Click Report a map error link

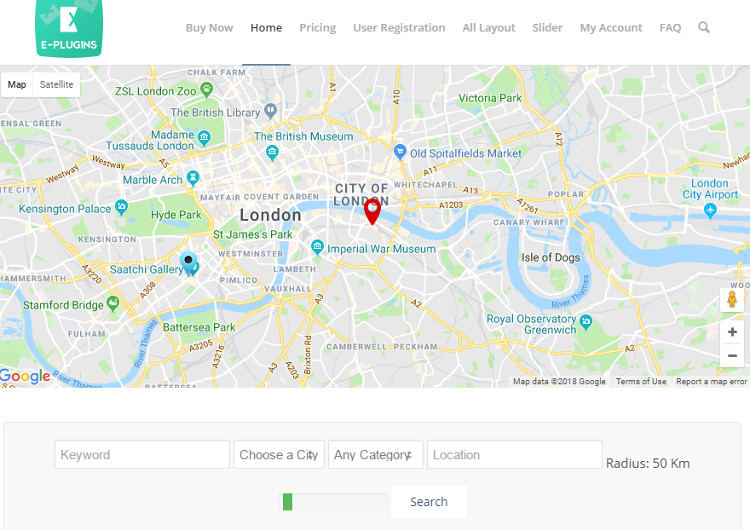[711, 381]
